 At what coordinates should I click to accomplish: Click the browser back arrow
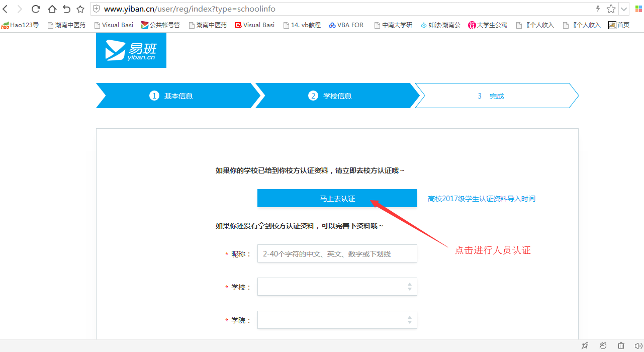(6, 9)
